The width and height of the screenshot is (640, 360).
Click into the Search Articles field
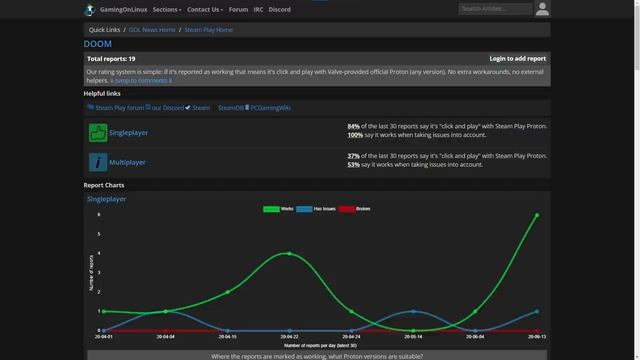496,9
